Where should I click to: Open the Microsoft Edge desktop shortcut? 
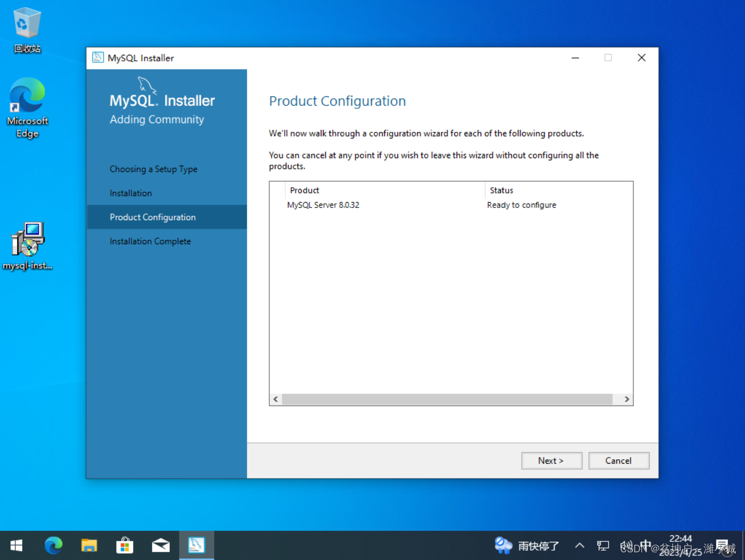pyautogui.click(x=27, y=108)
